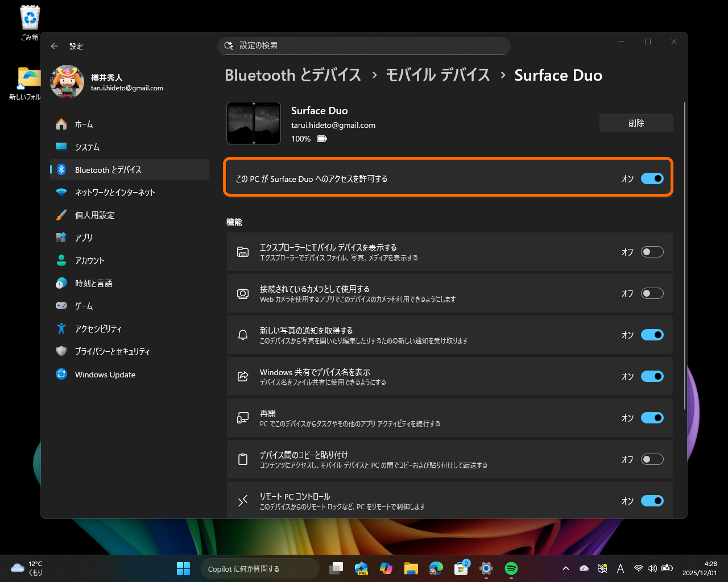
Task: Open アクセシビリティ settings
Action: [x=99, y=329]
